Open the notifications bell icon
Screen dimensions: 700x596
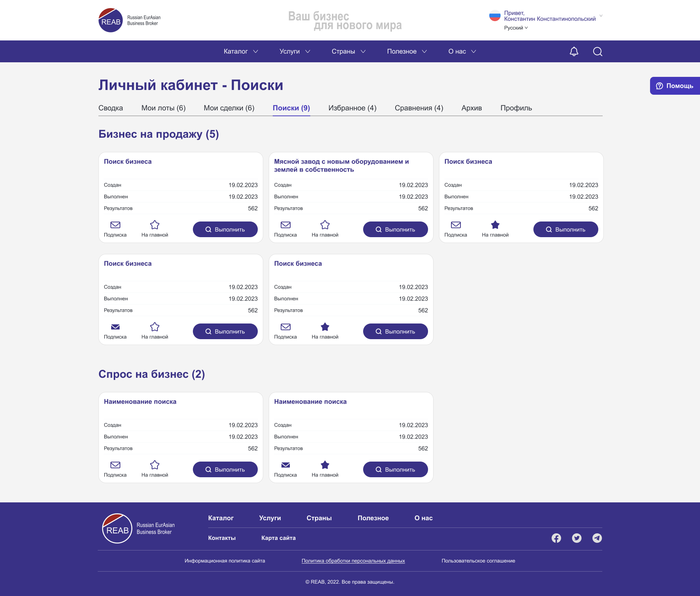[574, 51]
